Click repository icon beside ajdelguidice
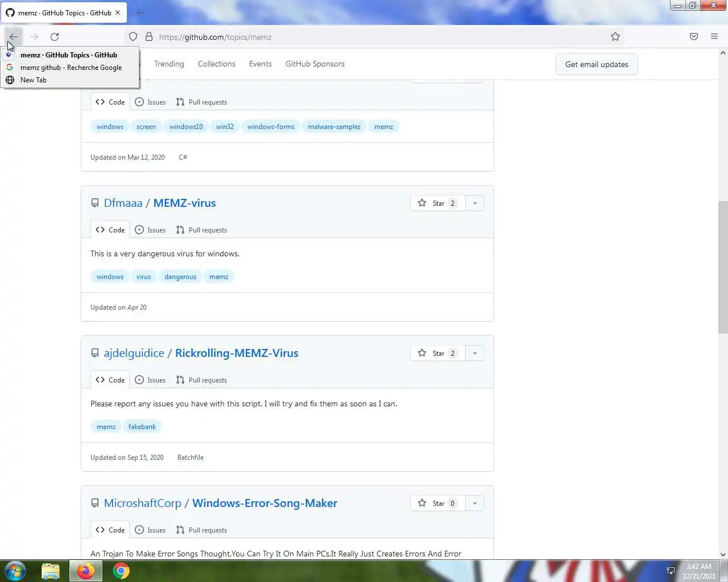728x582 pixels. click(x=95, y=354)
